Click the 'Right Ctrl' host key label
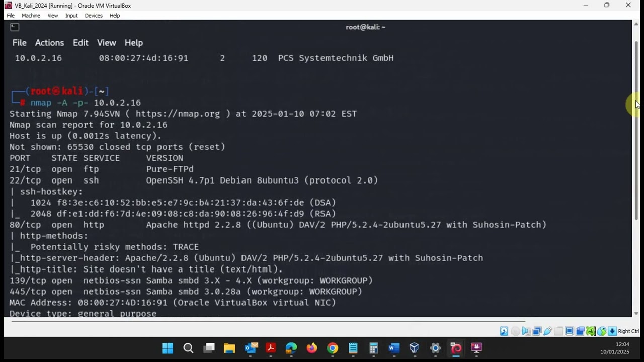644x362 pixels. (x=628, y=331)
